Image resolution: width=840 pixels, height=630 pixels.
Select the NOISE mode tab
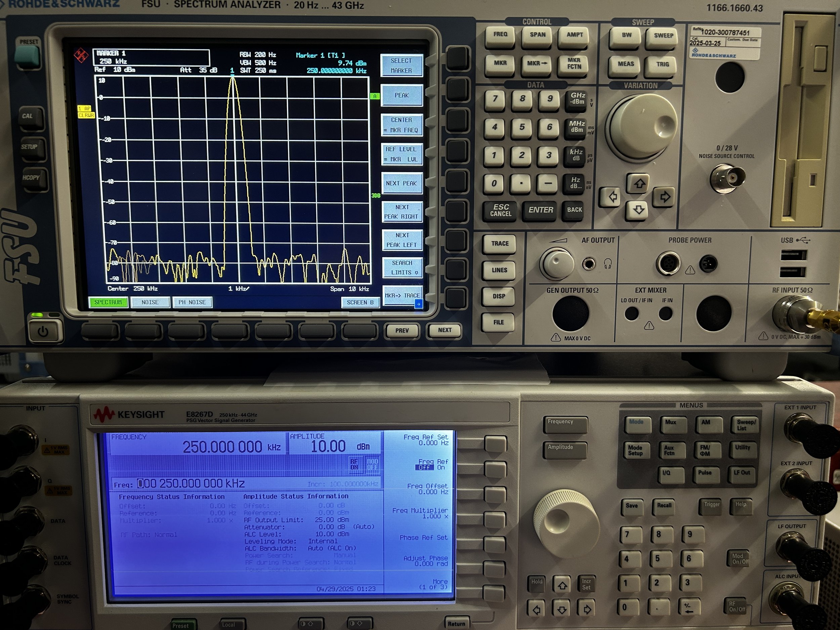click(150, 302)
